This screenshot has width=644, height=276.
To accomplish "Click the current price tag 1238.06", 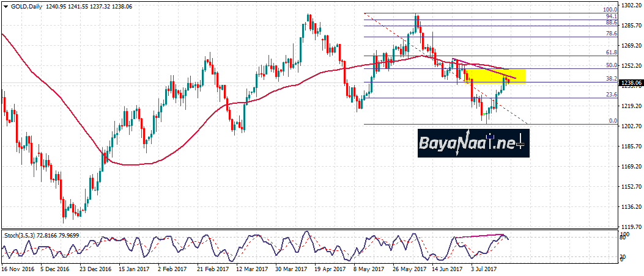I will pyautogui.click(x=632, y=83).
